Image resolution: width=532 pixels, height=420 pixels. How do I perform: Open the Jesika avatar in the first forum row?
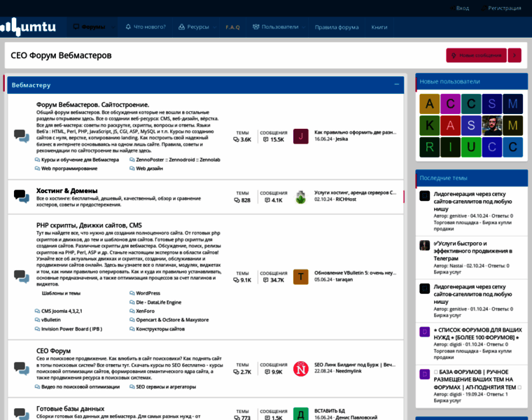click(301, 136)
